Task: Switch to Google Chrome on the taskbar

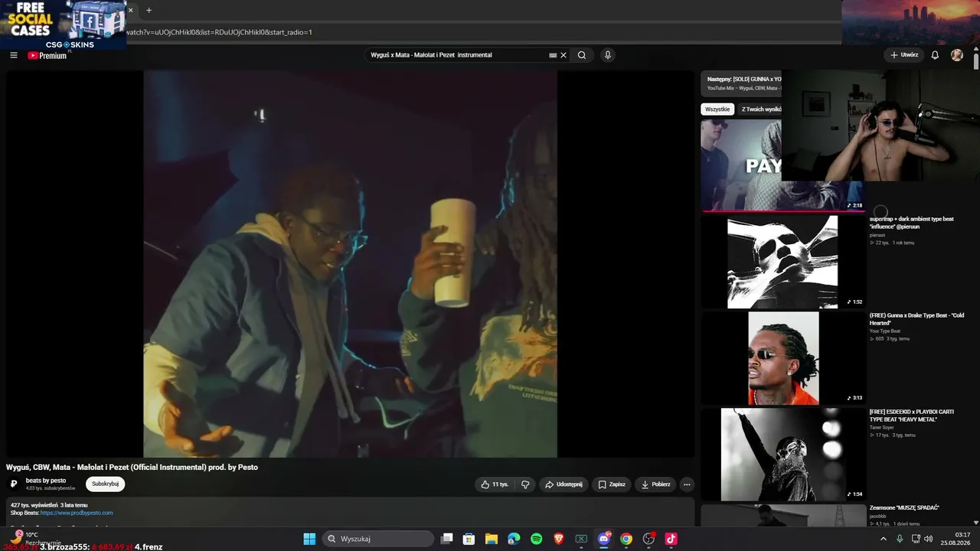Action: pyautogui.click(x=626, y=539)
